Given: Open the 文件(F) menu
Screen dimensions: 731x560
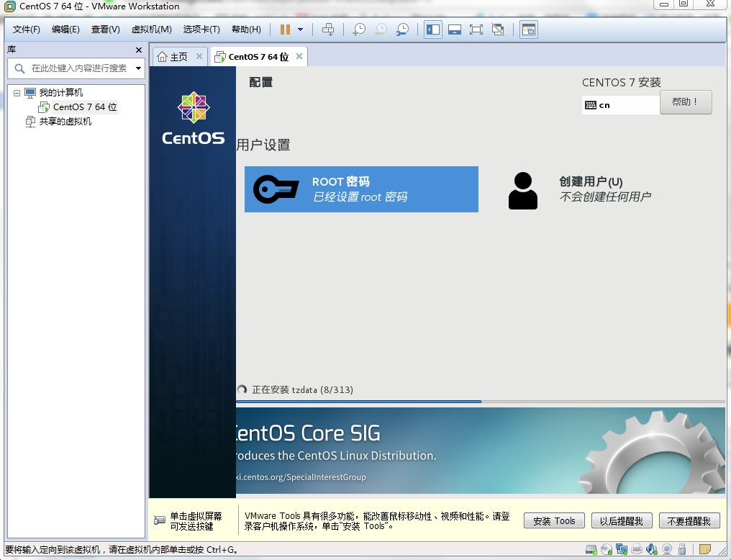Looking at the screenshot, I should tap(26, 30).
